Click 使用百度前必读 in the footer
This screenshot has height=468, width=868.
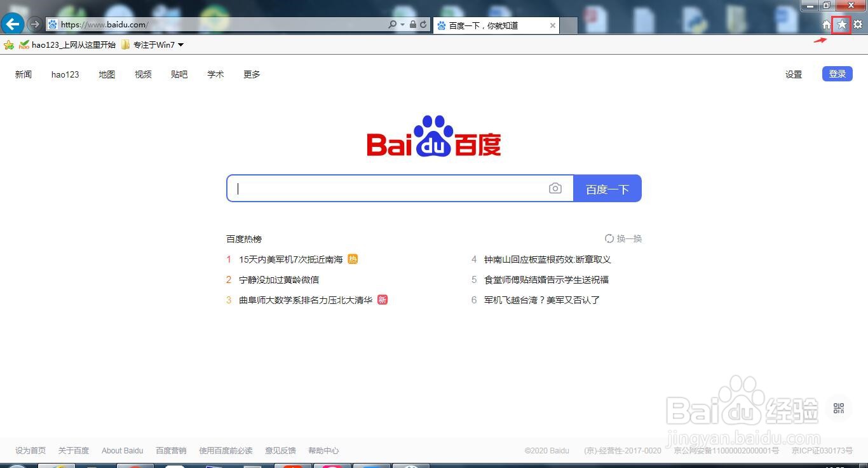coord(226,450)
